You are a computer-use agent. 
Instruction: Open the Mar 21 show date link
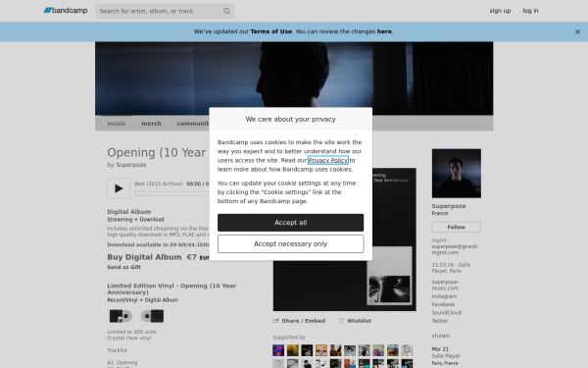440,348
